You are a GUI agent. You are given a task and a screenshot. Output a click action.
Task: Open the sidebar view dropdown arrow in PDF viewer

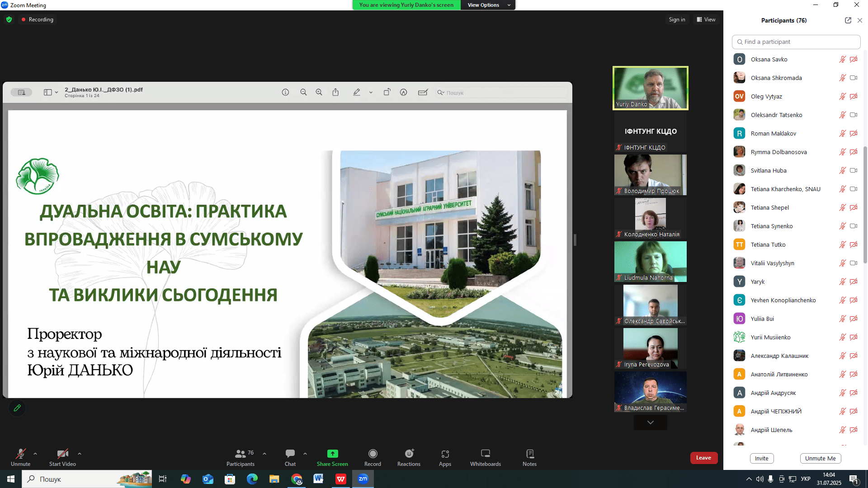click(x=57, y=93)
